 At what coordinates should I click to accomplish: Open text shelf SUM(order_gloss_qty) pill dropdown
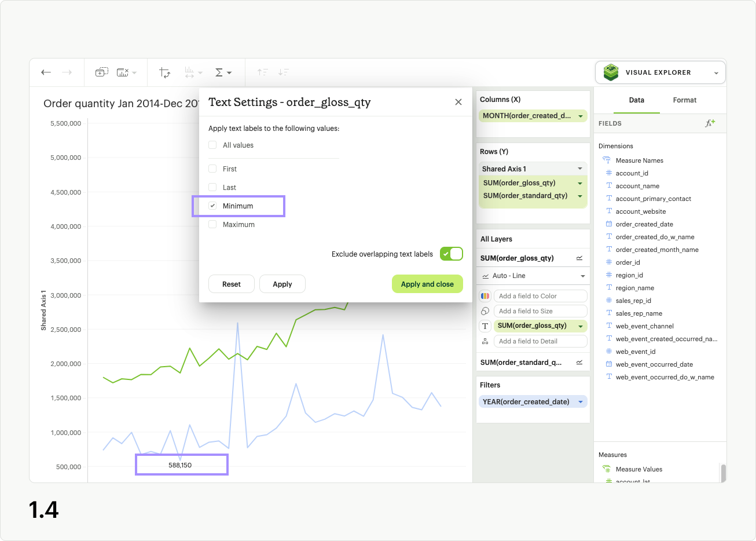[x=581, y=326]
